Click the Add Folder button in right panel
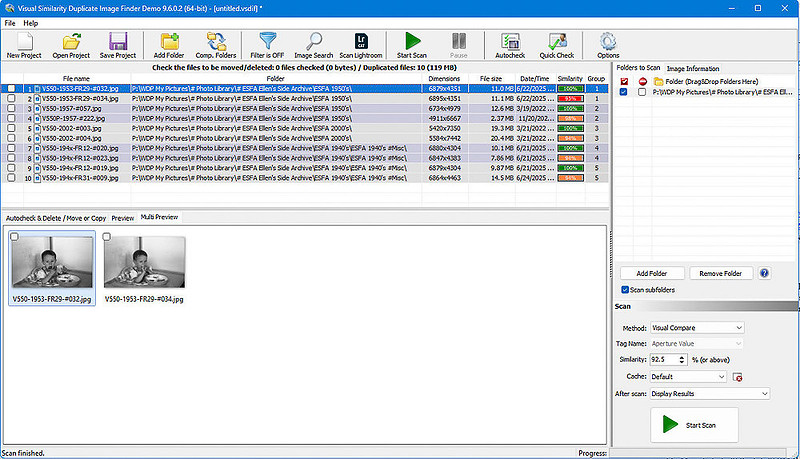The width and height of the screenshot is (800, 459). (652, 273)
